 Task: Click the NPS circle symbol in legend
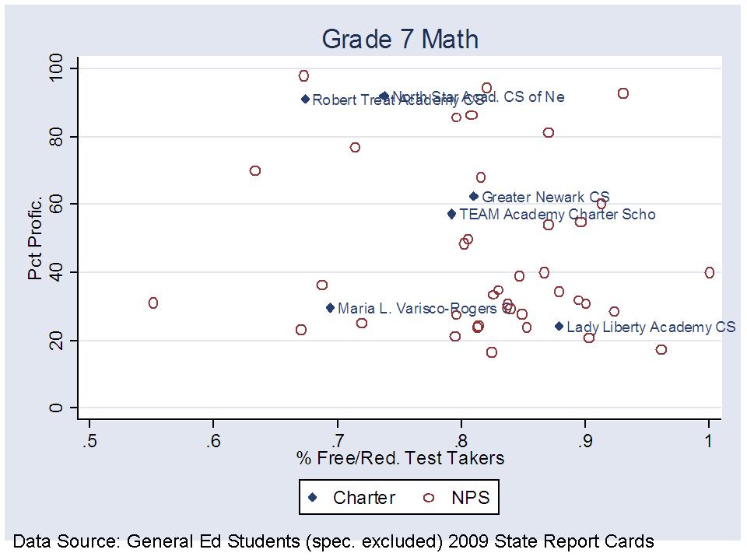click(x=429, y=498)
